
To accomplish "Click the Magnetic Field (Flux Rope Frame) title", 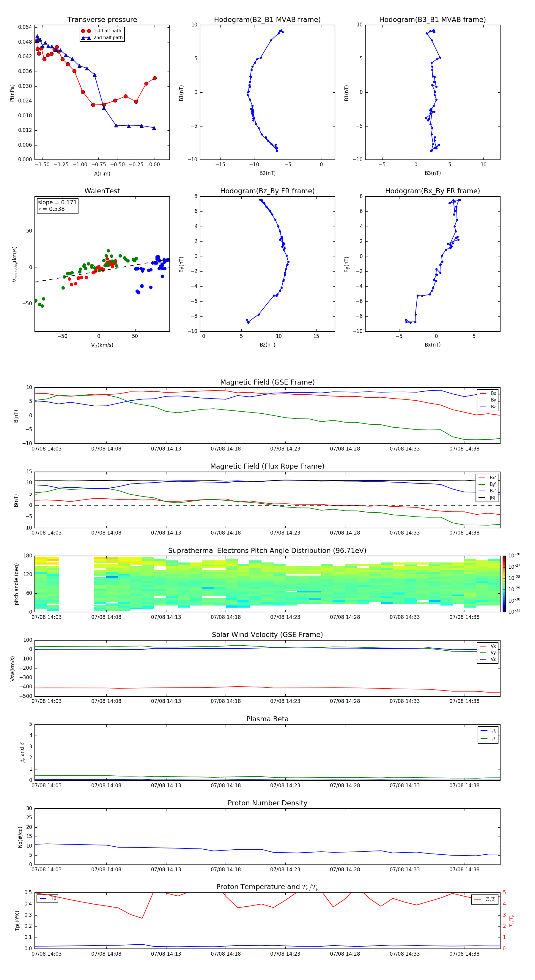I will tap(267, 467).
